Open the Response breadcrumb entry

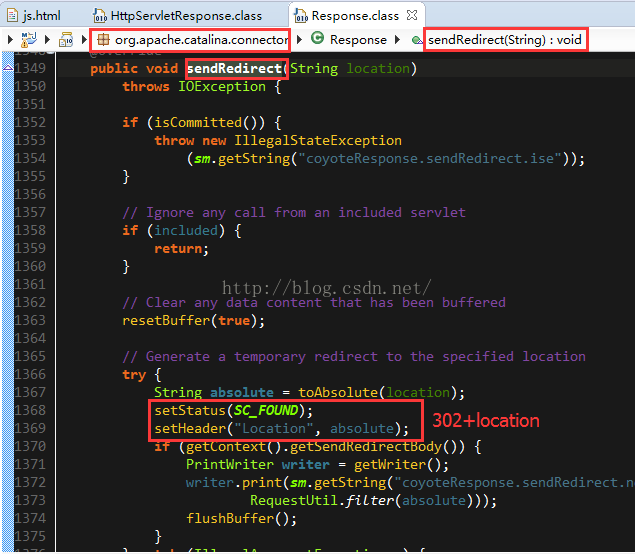point(358,40)
